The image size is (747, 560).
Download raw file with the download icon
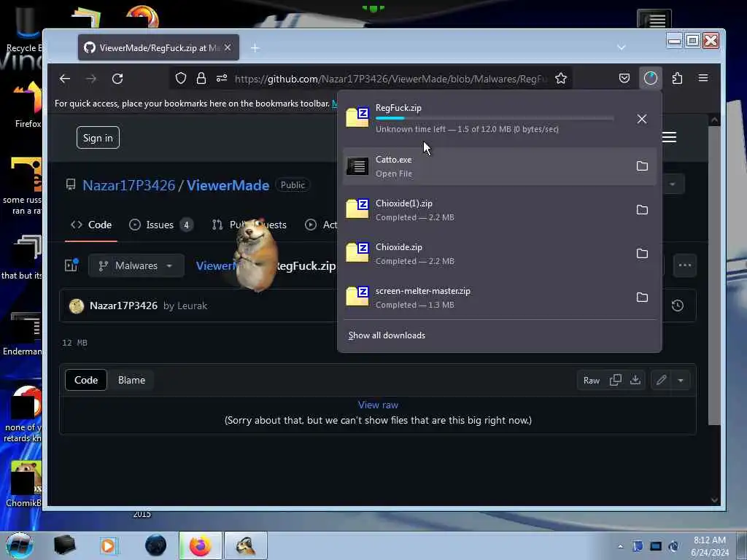pos(635,380)
